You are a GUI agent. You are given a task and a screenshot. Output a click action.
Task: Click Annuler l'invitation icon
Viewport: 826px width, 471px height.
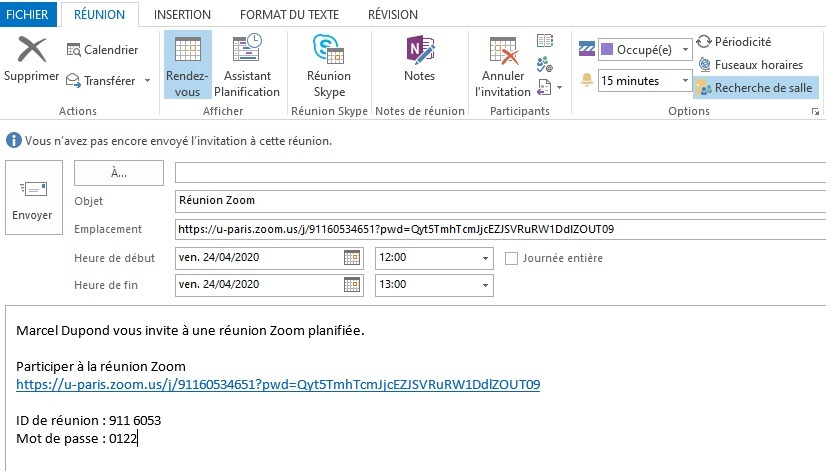pos(502,50)
